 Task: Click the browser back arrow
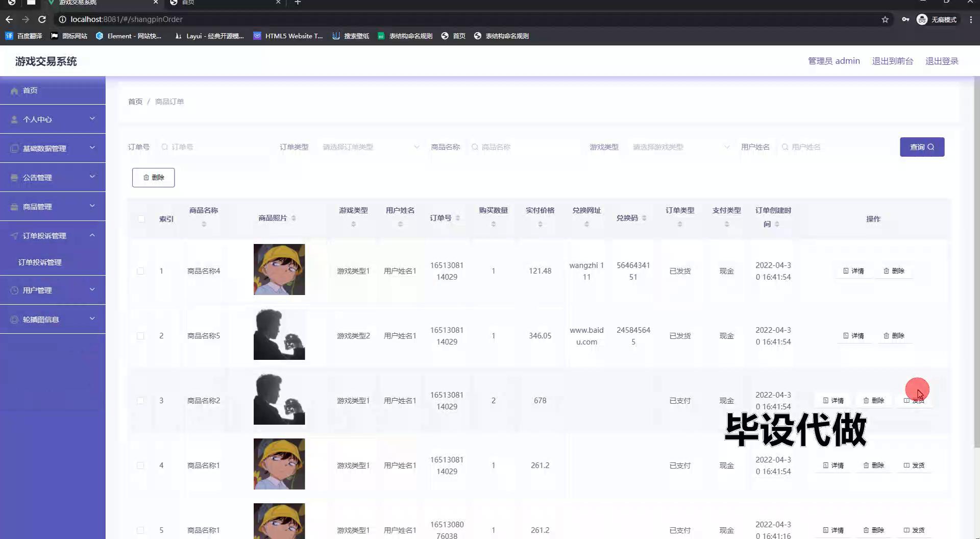(x=9, y=19)
